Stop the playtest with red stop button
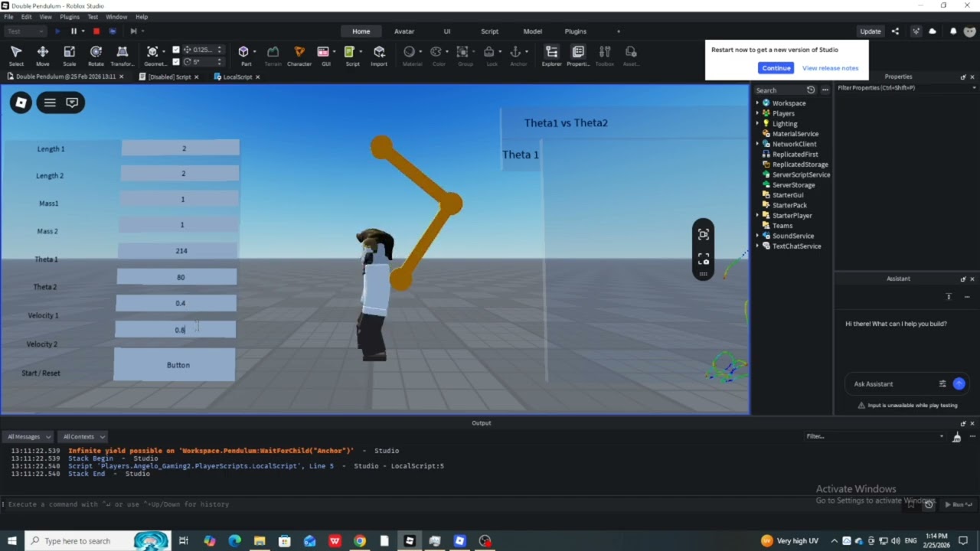Image resolution: width=980 pixels, height=551 pixels. (x=96, y=31)
